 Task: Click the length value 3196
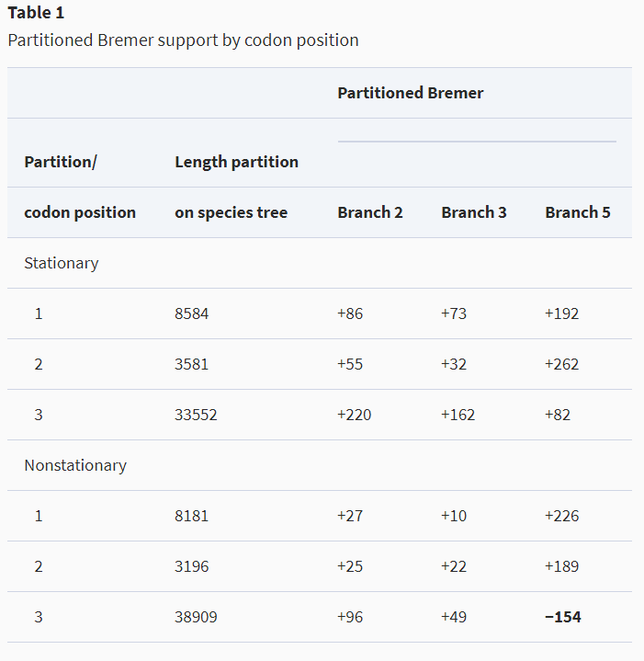click(x=192, y=566)
